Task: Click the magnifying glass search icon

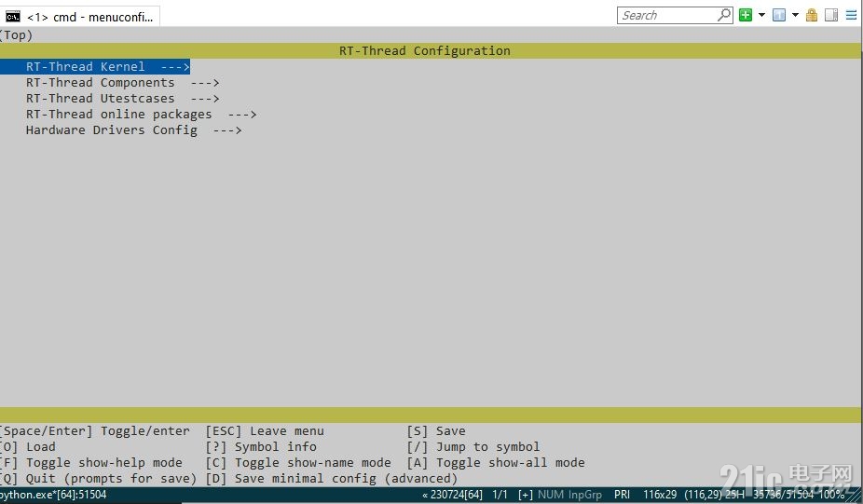Action: coord(724,15)
